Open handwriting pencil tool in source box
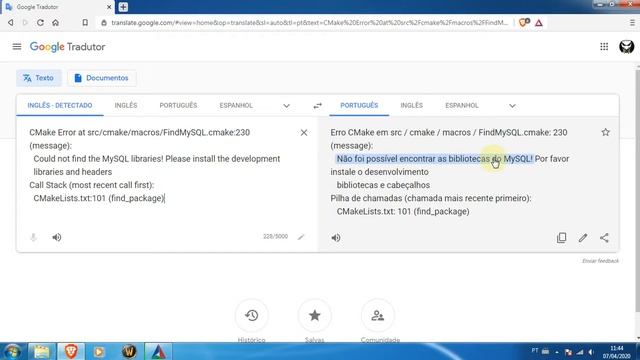Image resolution: width=640 pixels, height=360 pixels. pyautogui.click(x=301, y=237)
